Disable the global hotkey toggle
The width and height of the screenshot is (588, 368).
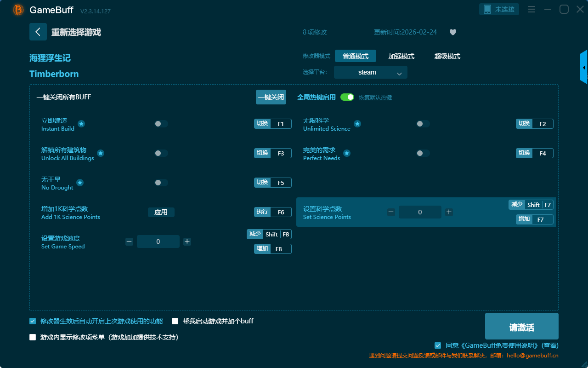(x=347, y=97)
